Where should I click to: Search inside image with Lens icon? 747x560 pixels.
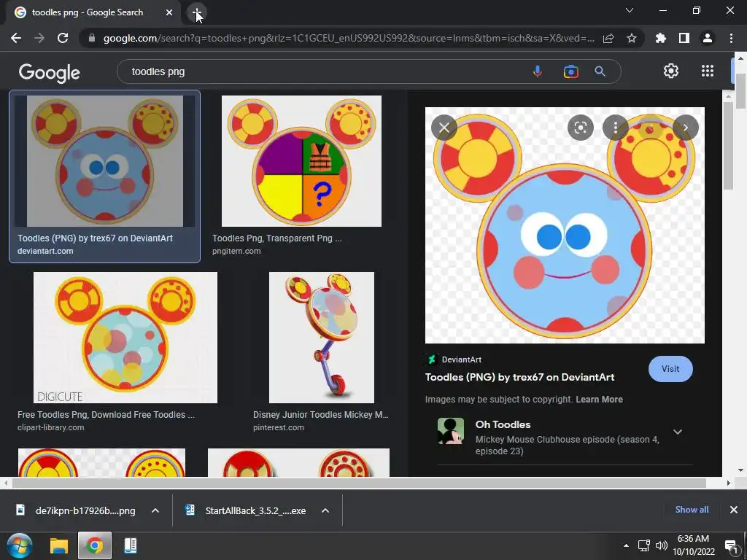pos(580,128)
